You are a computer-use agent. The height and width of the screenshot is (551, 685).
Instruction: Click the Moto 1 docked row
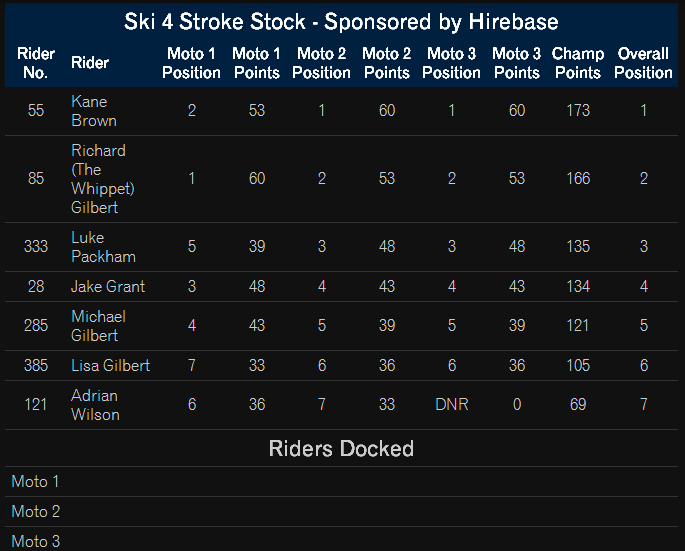pos(342,482)
